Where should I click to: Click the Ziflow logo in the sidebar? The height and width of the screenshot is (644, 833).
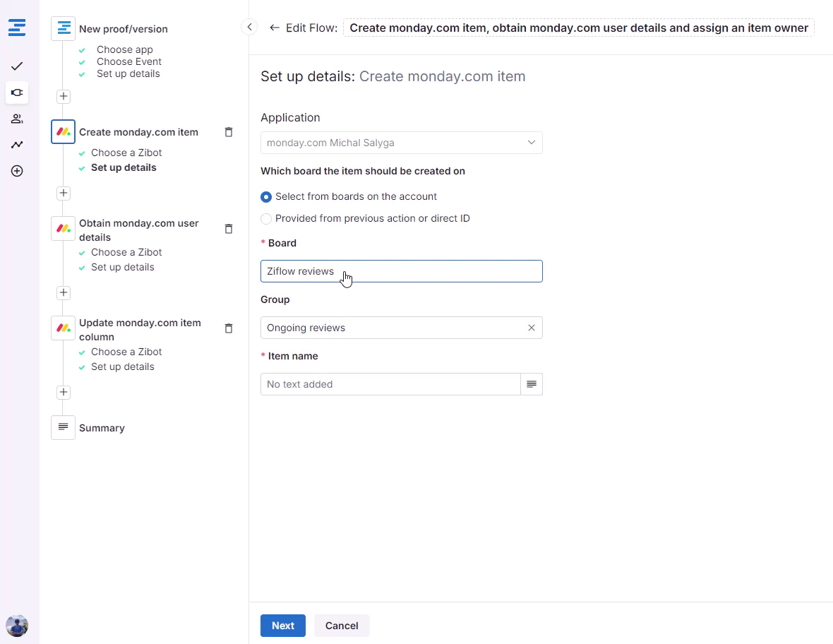point(17,28)
